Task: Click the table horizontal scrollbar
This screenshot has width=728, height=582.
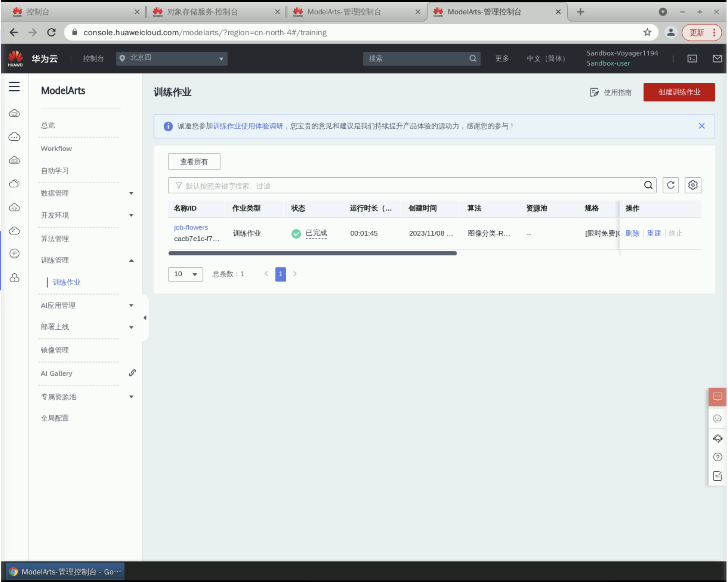Action: click(x=312, y=253)
